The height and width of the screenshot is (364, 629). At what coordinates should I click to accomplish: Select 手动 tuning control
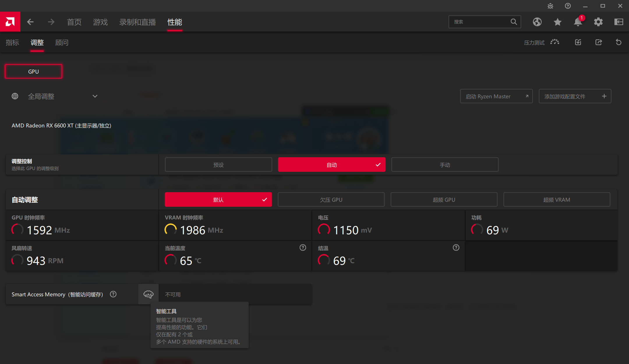[445, 165]
